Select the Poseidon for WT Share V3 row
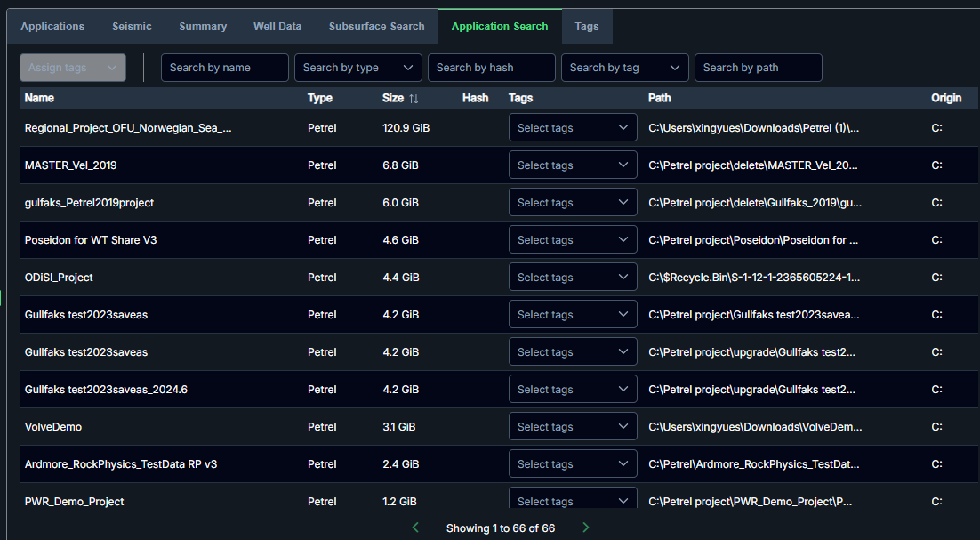Image resolution: width=980 pixels, height=540 pixels. [x=91, y=240]
